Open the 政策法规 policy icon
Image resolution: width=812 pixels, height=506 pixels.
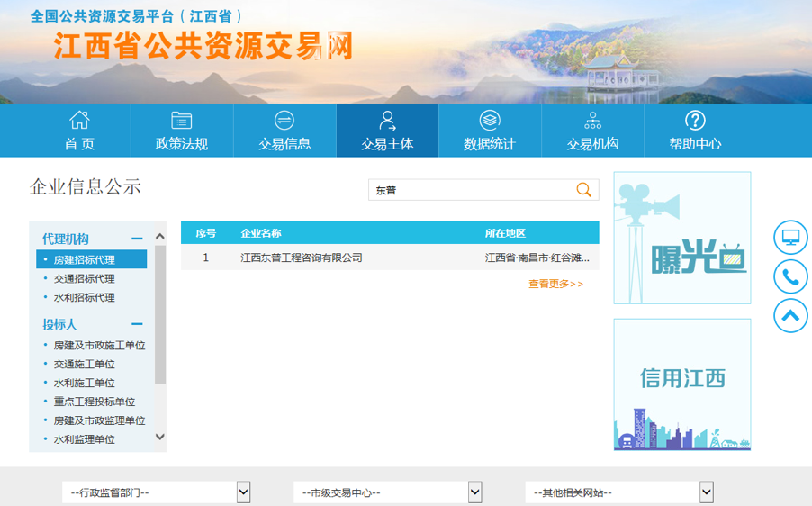182,121
